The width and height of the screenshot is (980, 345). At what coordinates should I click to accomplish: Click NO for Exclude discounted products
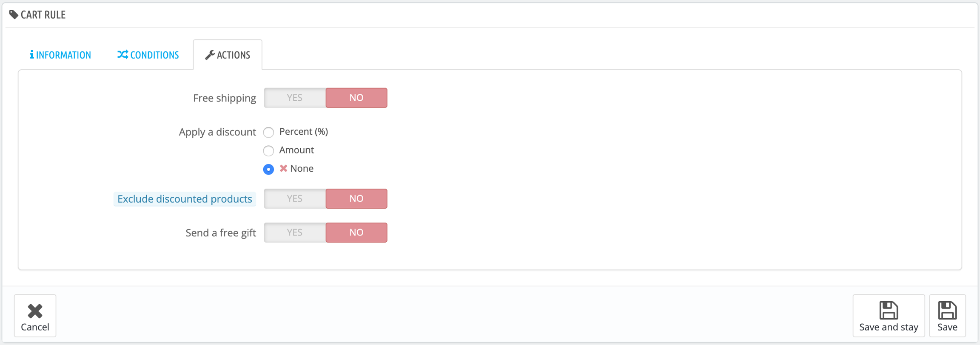(x=356, y=199)
